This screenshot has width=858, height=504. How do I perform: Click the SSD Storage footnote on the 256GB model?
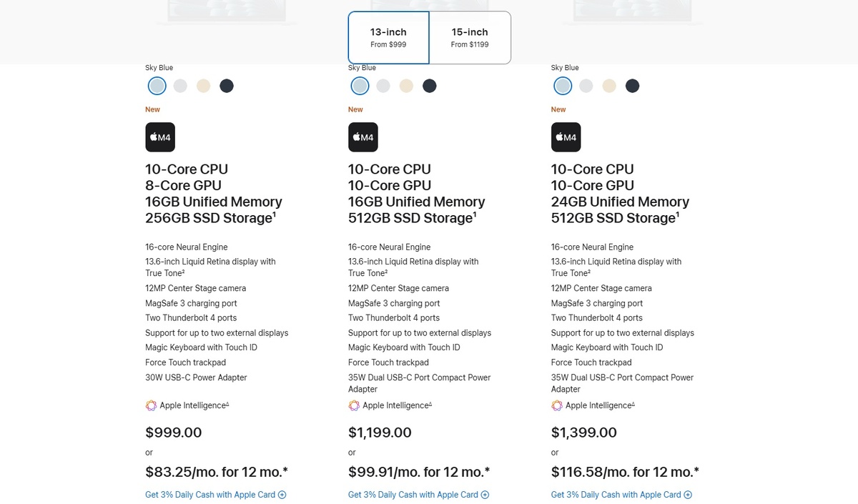pyautogui.click(x=275, y=214)
